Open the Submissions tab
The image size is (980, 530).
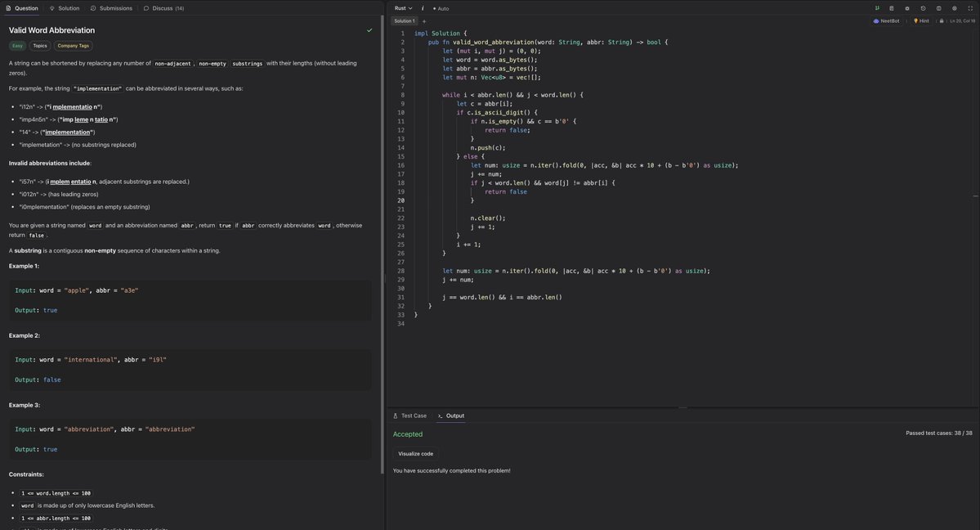pos(111,8)
